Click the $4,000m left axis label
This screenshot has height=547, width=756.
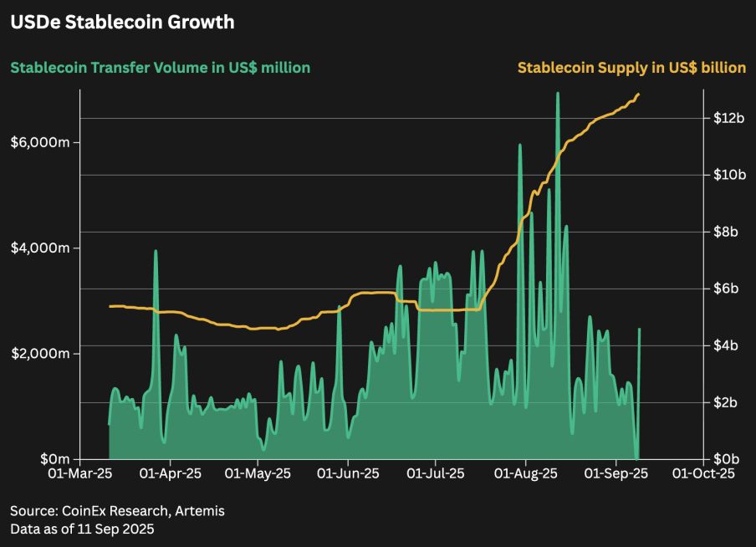point(40,248)
